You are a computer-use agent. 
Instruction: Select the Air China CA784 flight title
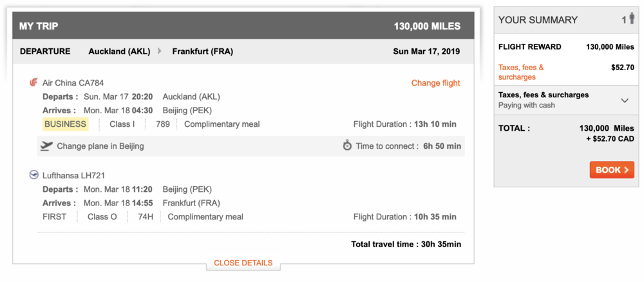[73, 83]
